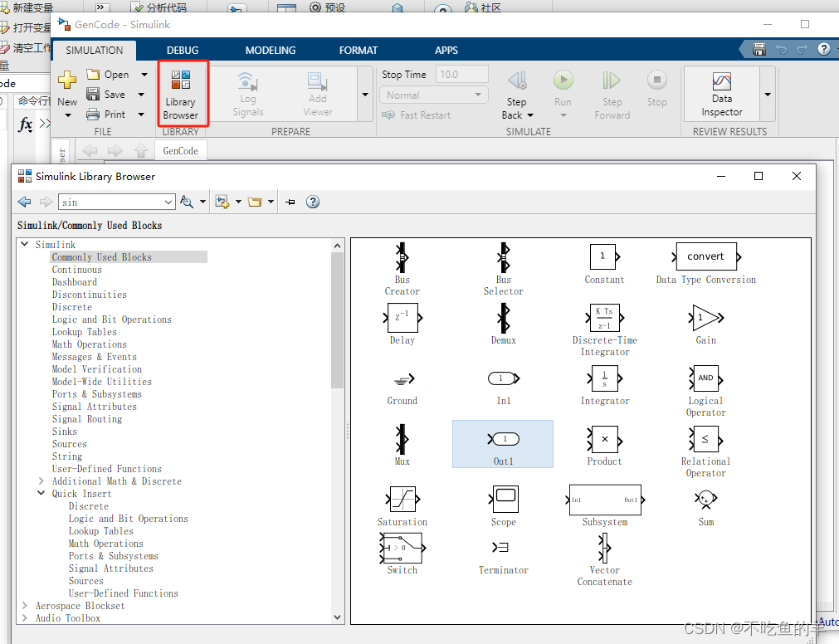Select the Saturation block
Viewport: 839px width, 644px height.
point(402,506)
